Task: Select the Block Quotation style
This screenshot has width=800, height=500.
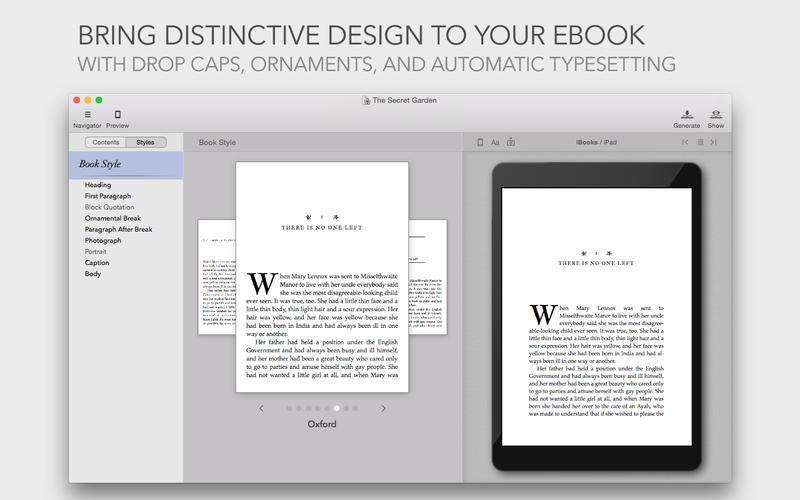Action: 110,207
